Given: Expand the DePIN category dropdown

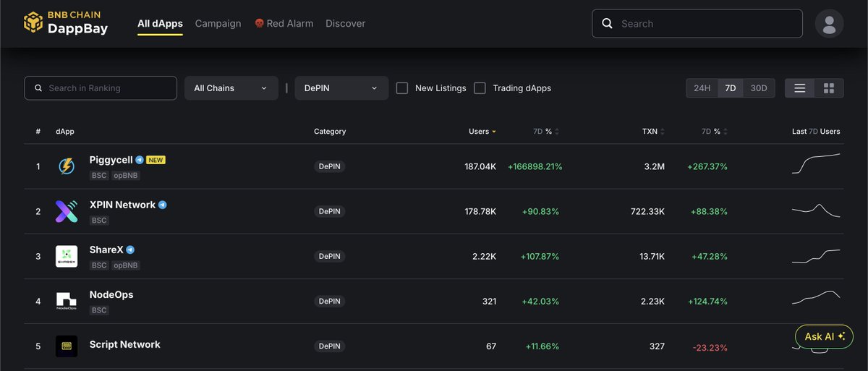Looking at the screenshot, I should [x=341, y=88].
